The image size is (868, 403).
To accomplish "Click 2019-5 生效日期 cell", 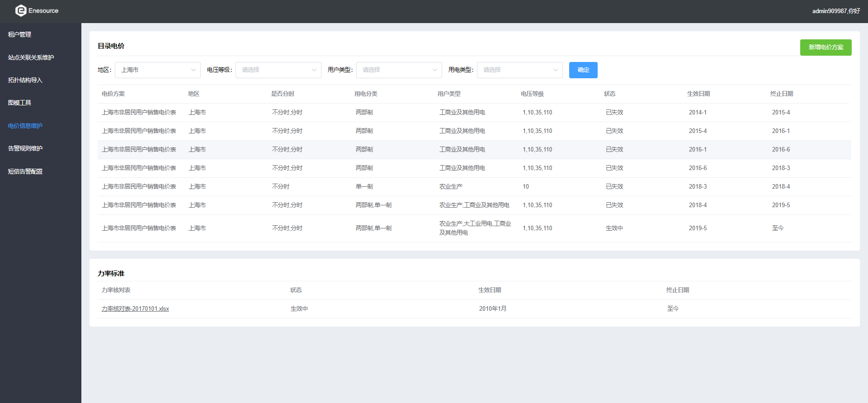I will click(698, 228).
